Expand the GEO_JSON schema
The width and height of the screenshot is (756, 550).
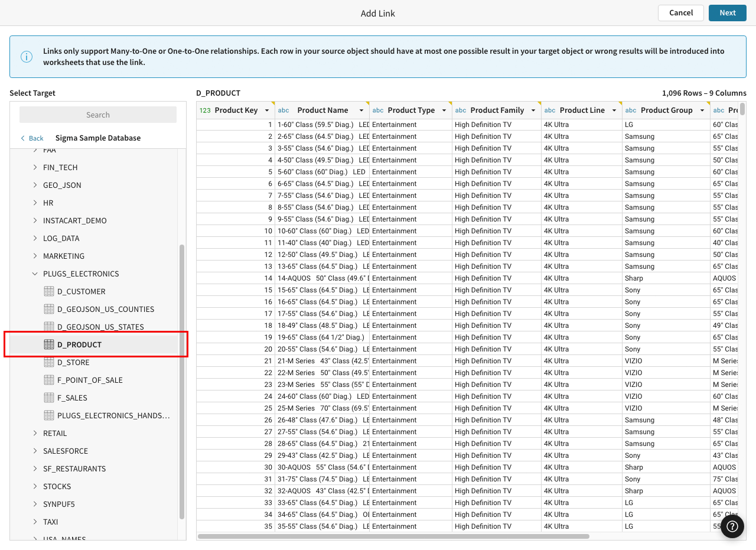[35, 185]
